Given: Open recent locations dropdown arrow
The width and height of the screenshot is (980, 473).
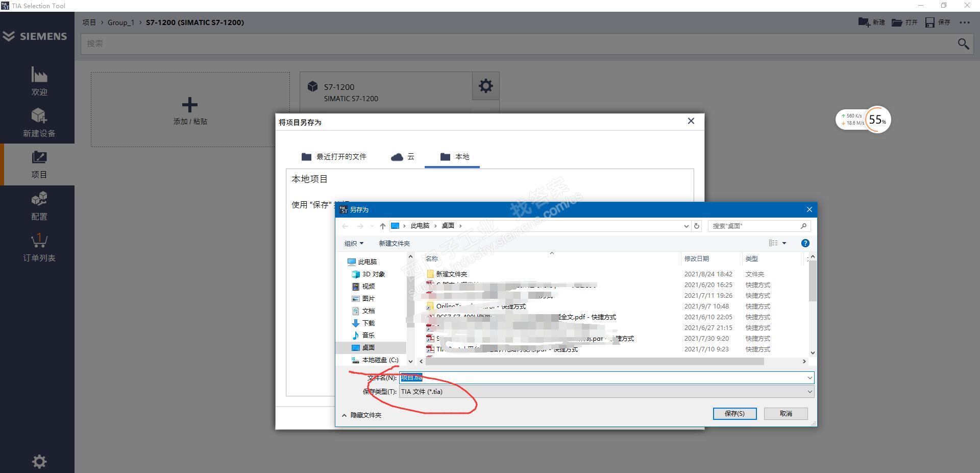Looking at the screenshot, I should (372, 226).
